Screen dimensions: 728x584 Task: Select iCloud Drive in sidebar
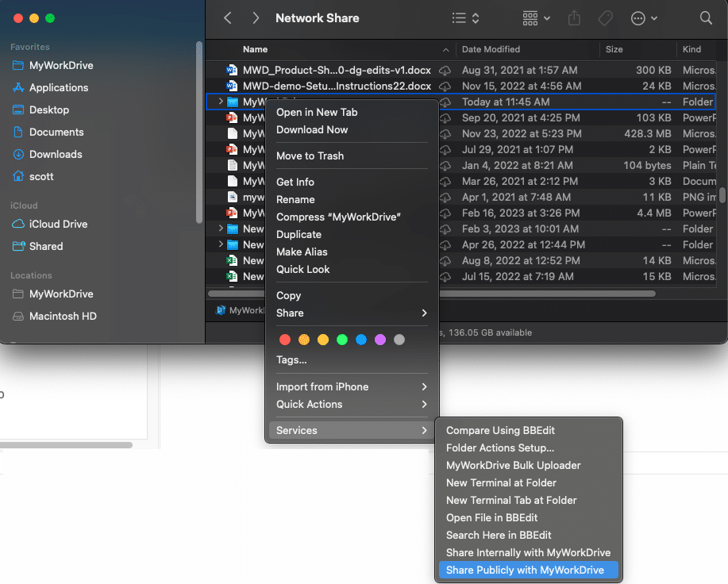(60, 224)
